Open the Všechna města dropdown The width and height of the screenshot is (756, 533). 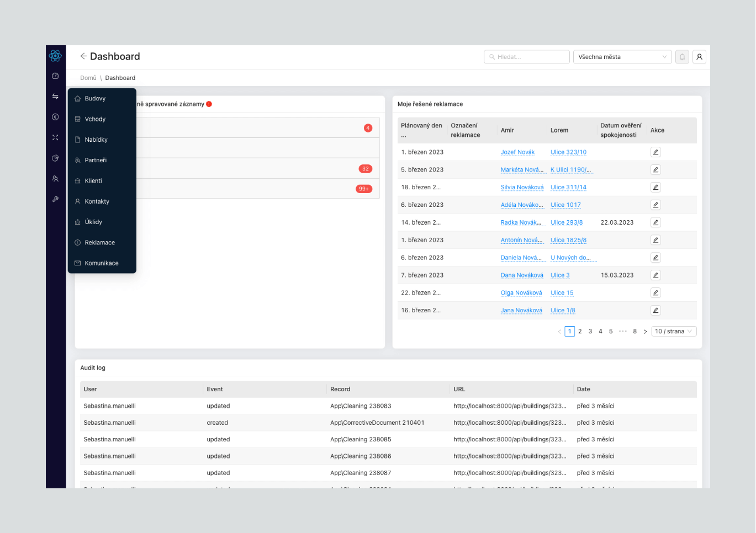coord(622,57)
